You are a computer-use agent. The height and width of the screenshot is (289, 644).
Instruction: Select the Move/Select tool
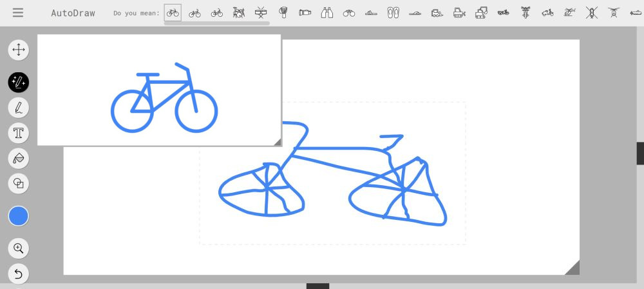pyautogui.click(x=19, y=50)
